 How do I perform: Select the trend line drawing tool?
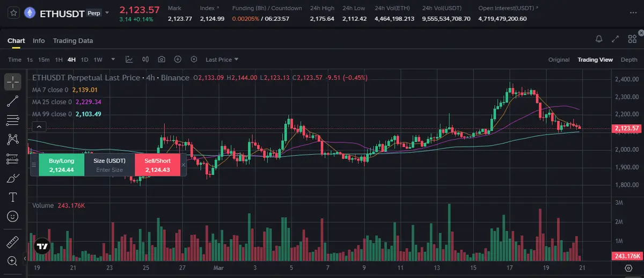[x=13, y=101]
